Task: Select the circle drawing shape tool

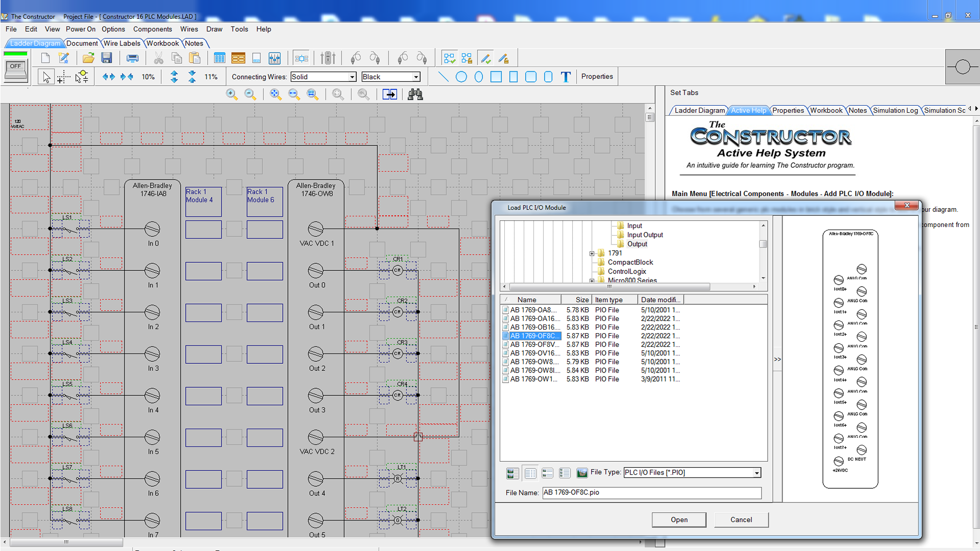Action: coord(461,77)
